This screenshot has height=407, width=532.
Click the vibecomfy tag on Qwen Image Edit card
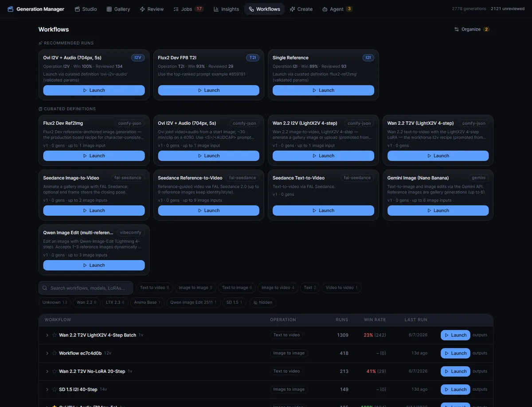130,233
